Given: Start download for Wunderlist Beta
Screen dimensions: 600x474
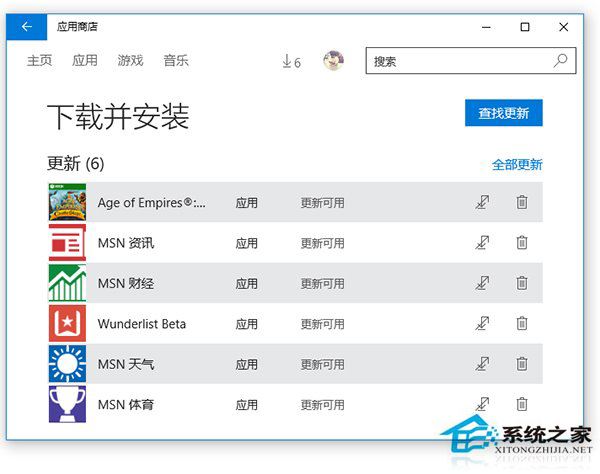Looking at the screenshot, I should 482,324.
